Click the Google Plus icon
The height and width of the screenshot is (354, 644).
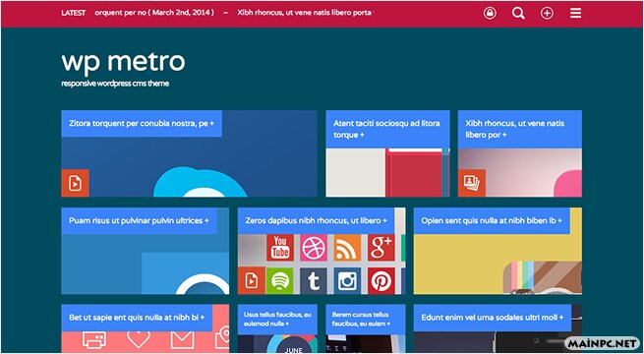point(381,248)
